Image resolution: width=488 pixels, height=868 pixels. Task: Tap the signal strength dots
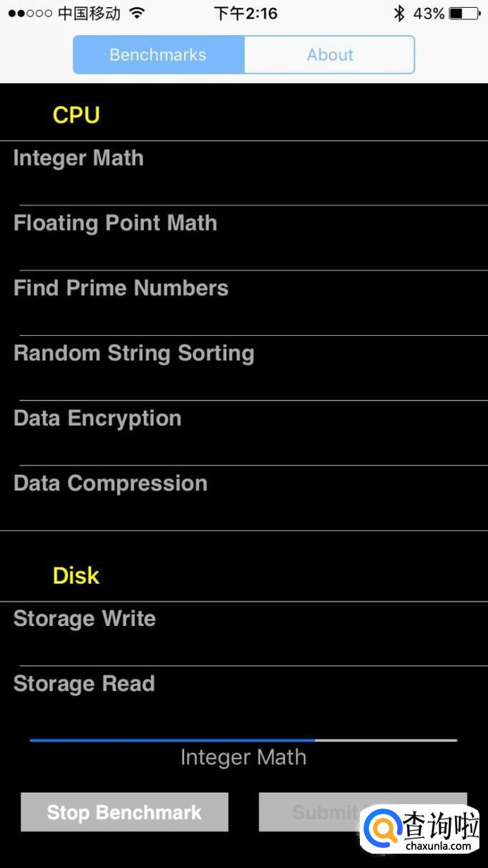[29, 13]
